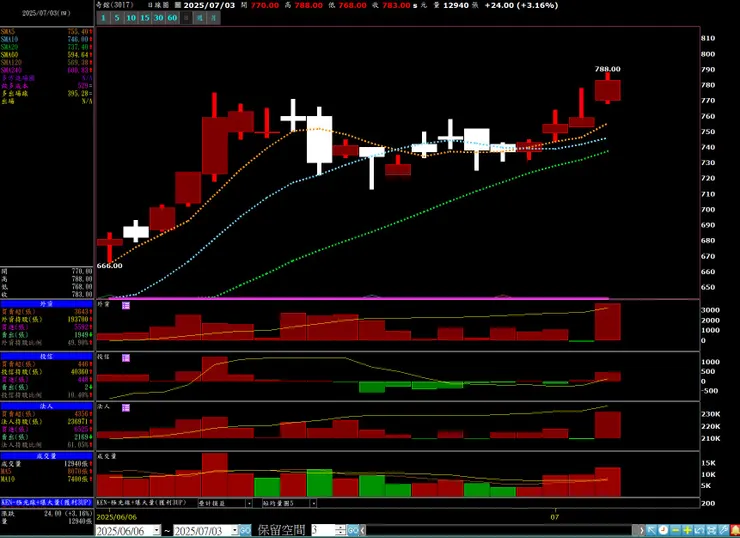Screen dimensions: 740x538
Task: Select the 60-minute chart interval
Action: [172, 18]
